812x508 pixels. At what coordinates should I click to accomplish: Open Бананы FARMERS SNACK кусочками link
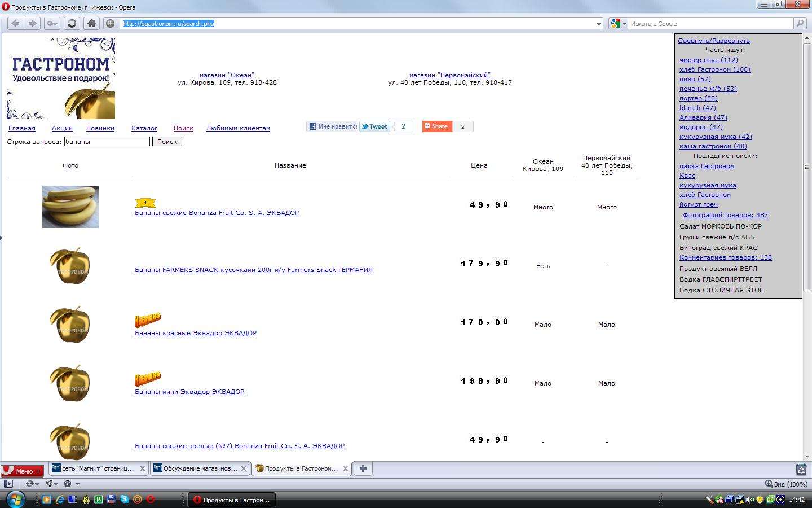[x=254, y=270]
